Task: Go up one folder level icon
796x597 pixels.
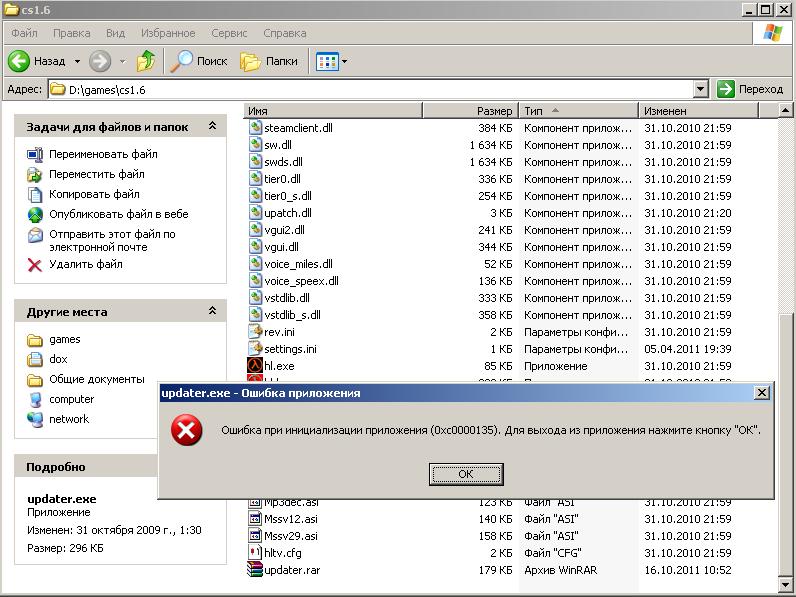Action: pyautogui.click(x=146, y=61)
